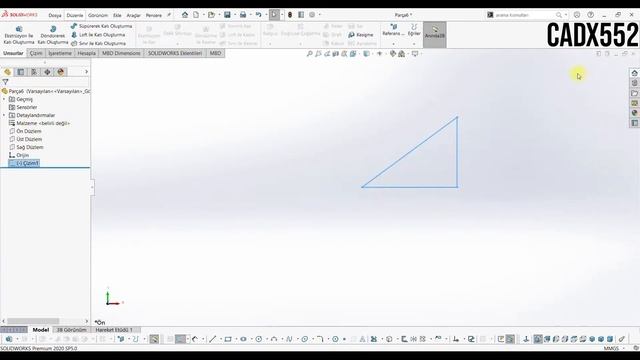This screenshot has height=360, width=640.
Task: Select Sınır ile Katı Oluşturma feature
Action: click(98, 43)
